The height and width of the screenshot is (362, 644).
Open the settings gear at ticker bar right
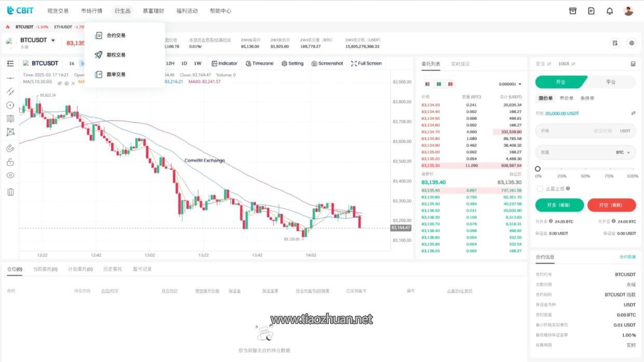click(x=632, y=43)
